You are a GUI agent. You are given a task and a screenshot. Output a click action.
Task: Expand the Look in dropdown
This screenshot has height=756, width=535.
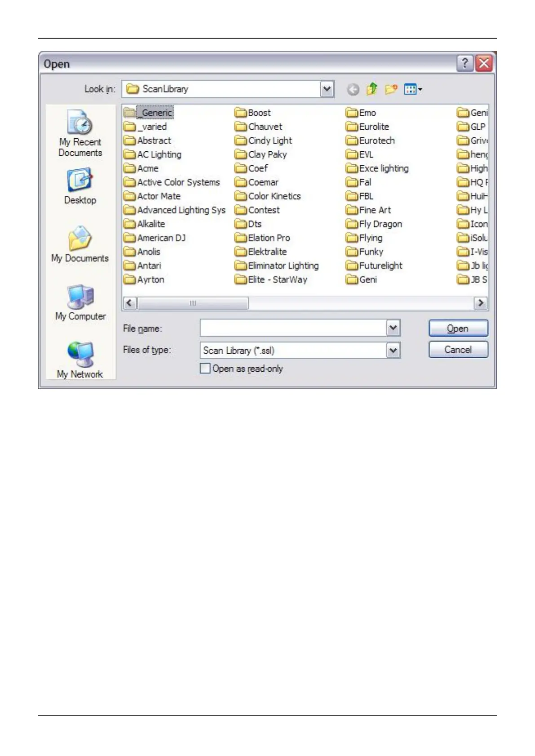(327, 89)
